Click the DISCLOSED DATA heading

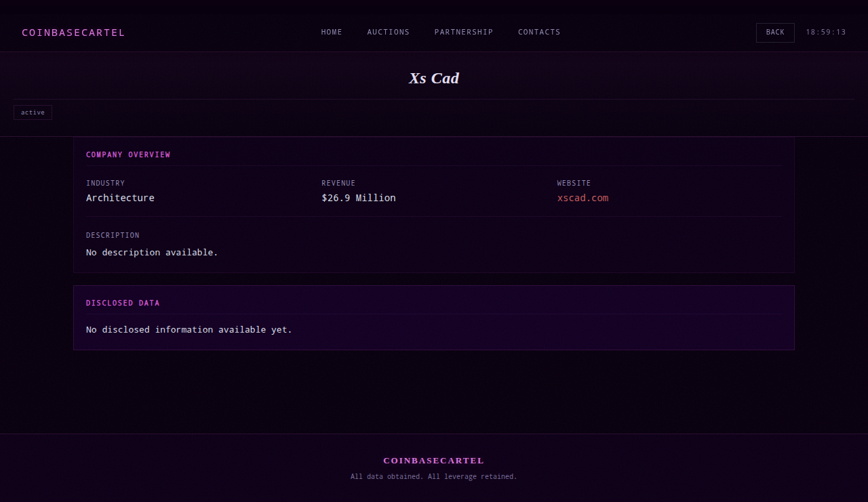tap(123, 303)
